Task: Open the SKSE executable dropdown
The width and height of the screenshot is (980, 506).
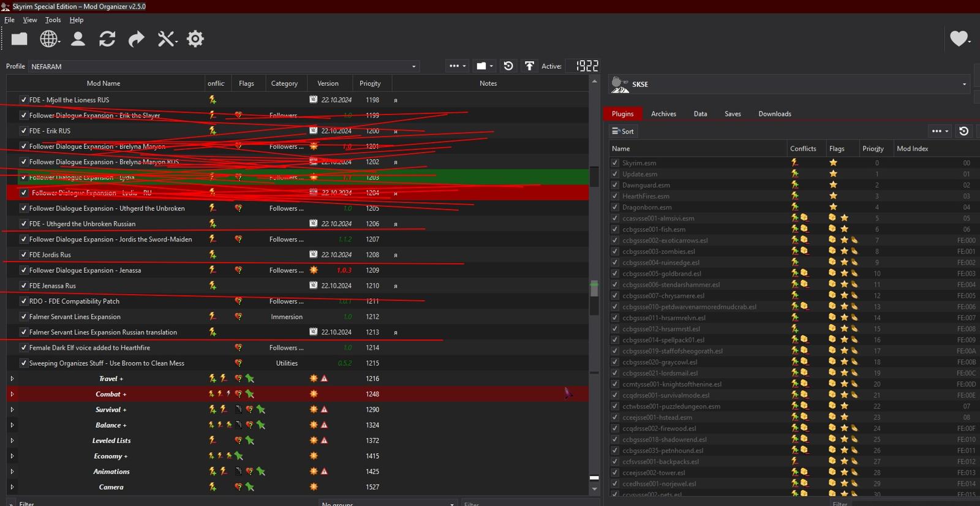Action: (790, 85)
